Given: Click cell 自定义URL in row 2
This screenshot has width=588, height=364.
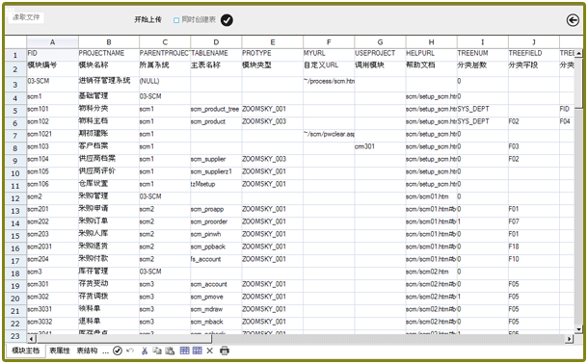Looking at the screenshot, I should click(x=329, y=68).
